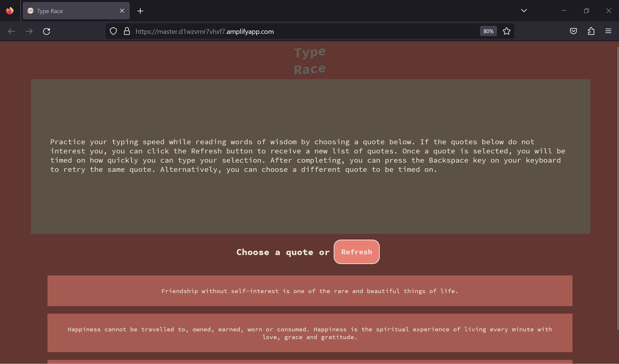This screenshot has height=364, width=619.
Task: Reload the current page
Action: click(x=46, y=31)
